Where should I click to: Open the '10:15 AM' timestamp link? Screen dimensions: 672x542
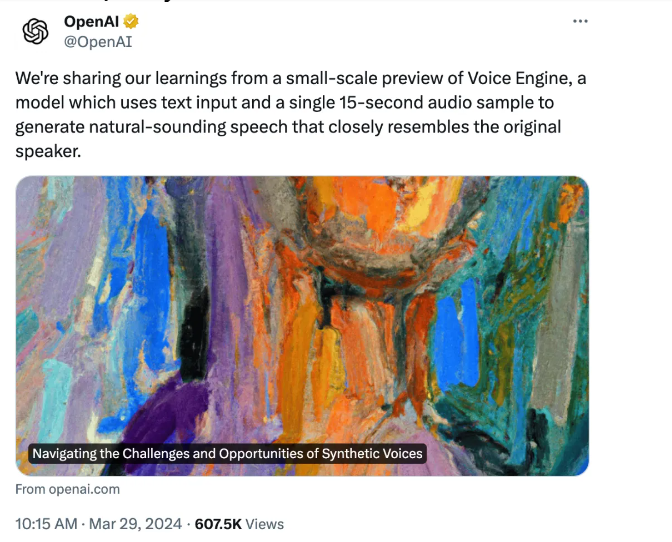click(46, 524)
